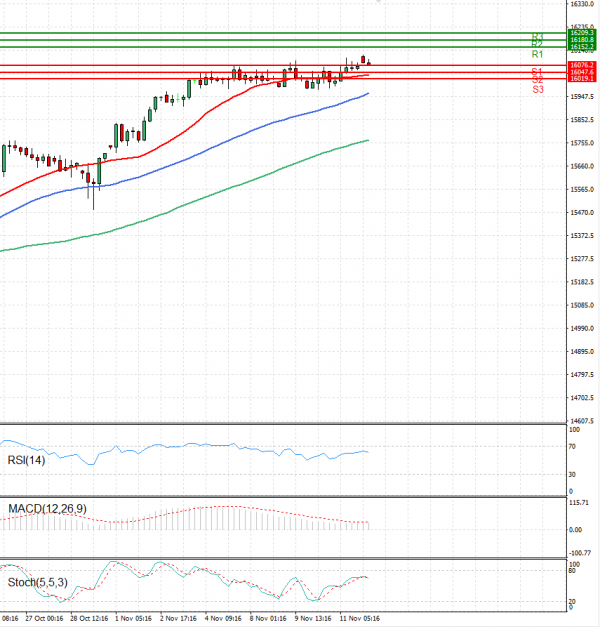The width and height of the screenshot is (600, 627).
Task: Click the 14797.5 price axis value
Action: (582, 375)
